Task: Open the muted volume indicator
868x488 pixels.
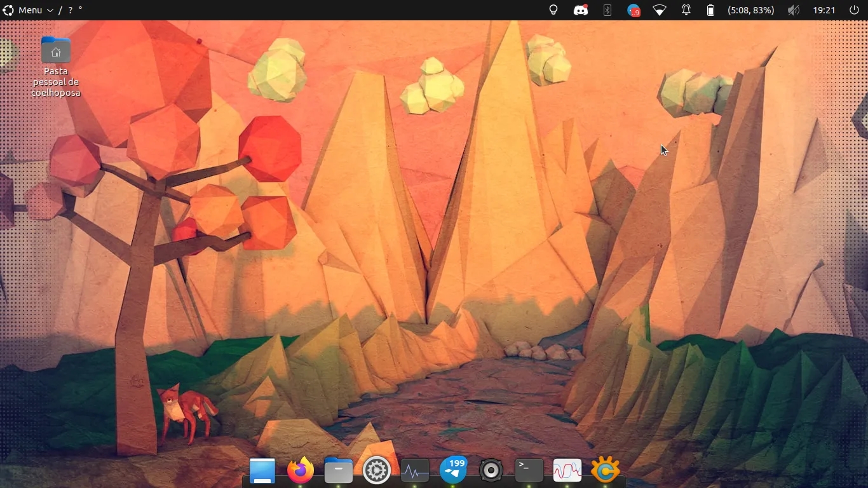Action: [x=793, y=10]
